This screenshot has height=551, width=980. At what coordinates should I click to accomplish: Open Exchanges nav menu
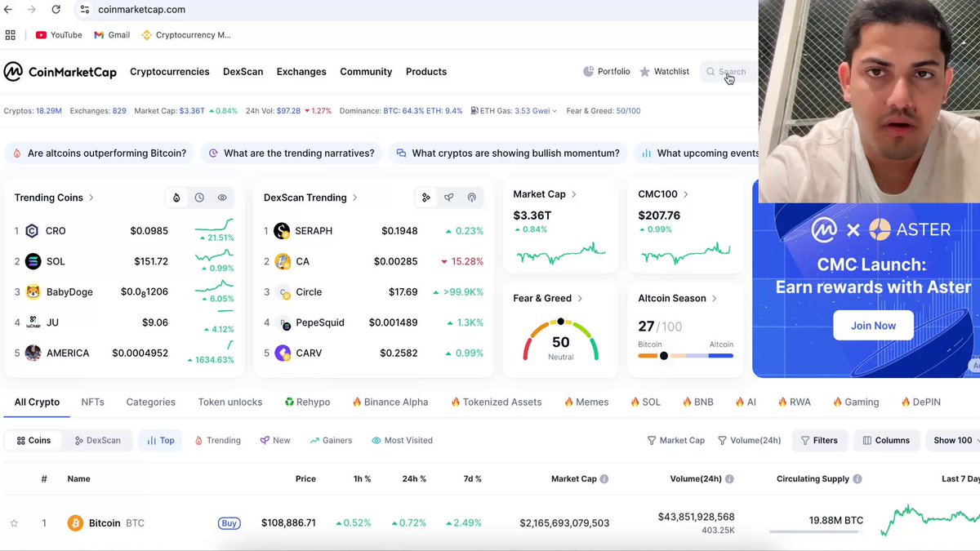pos(301,72)
